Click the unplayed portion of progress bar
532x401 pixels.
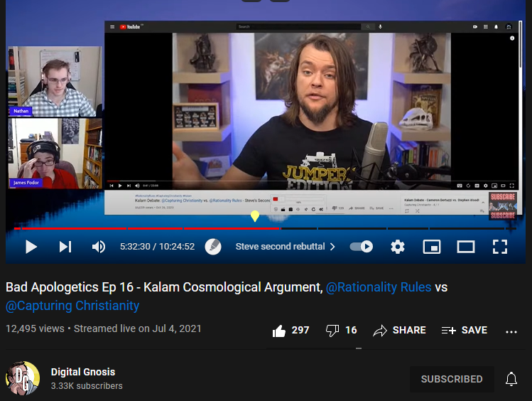point(398,228)
